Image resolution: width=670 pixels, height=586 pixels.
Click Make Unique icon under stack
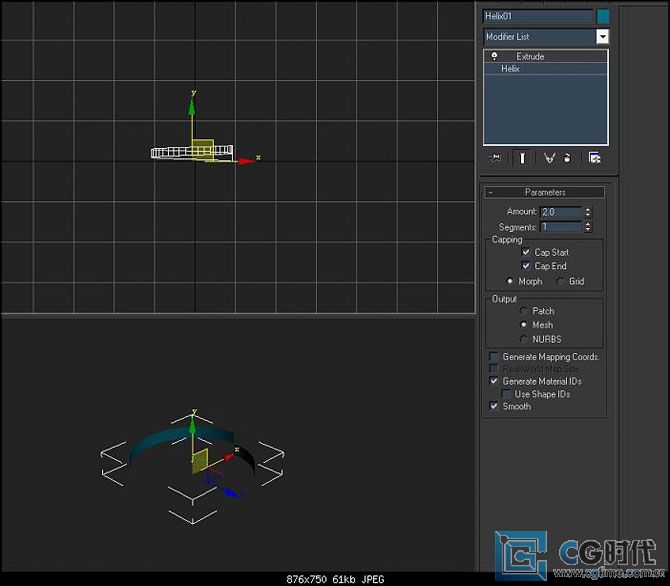pyautogui.click(x=549, y=158)
